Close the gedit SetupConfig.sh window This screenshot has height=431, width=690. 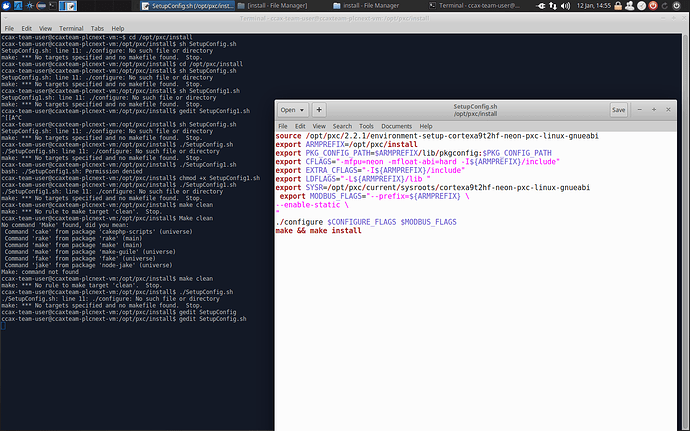coord(668,110)
